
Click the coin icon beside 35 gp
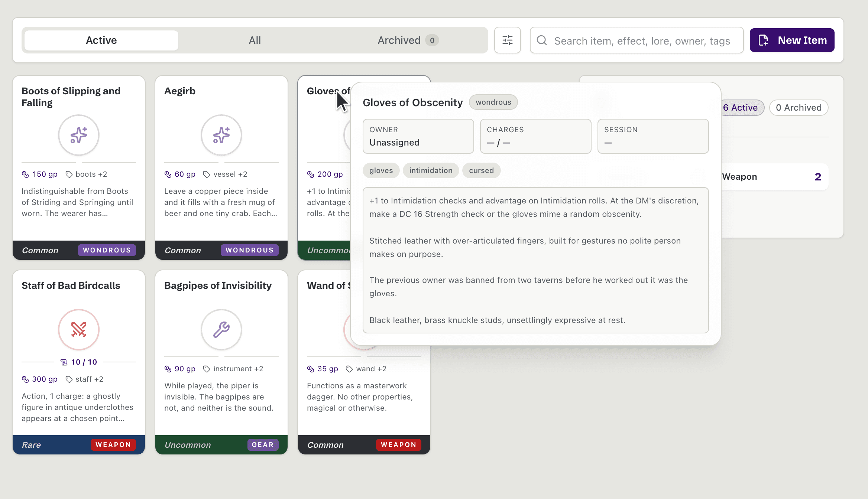(x=311, y=369)
